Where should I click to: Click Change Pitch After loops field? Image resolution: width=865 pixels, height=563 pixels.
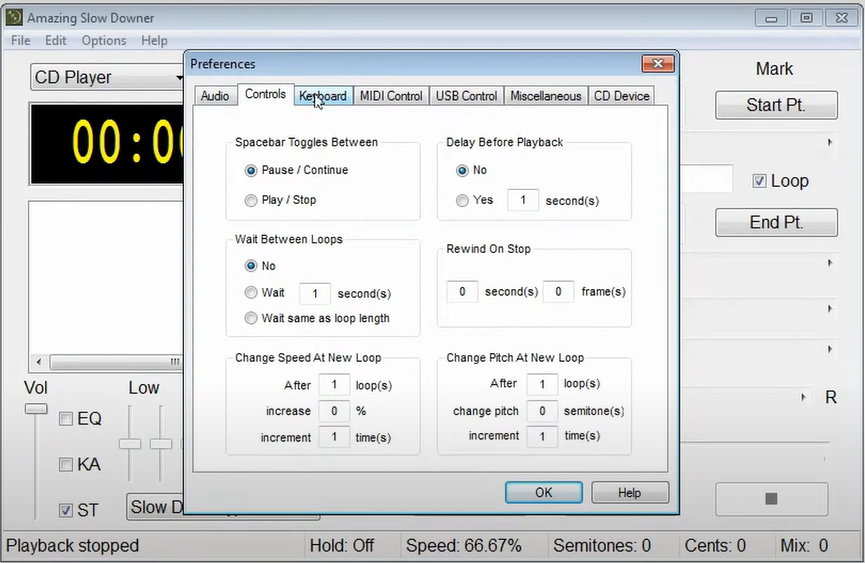(542, 384)
